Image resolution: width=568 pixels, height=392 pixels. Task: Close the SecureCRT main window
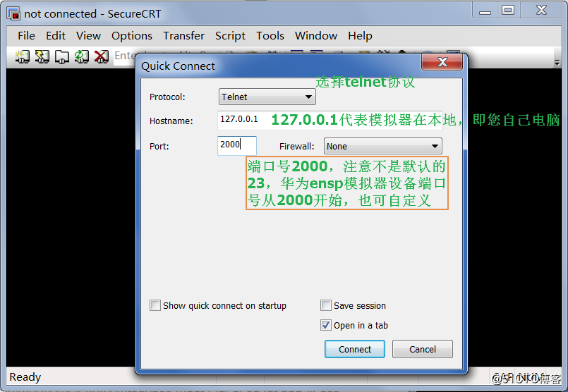[541, 11]
